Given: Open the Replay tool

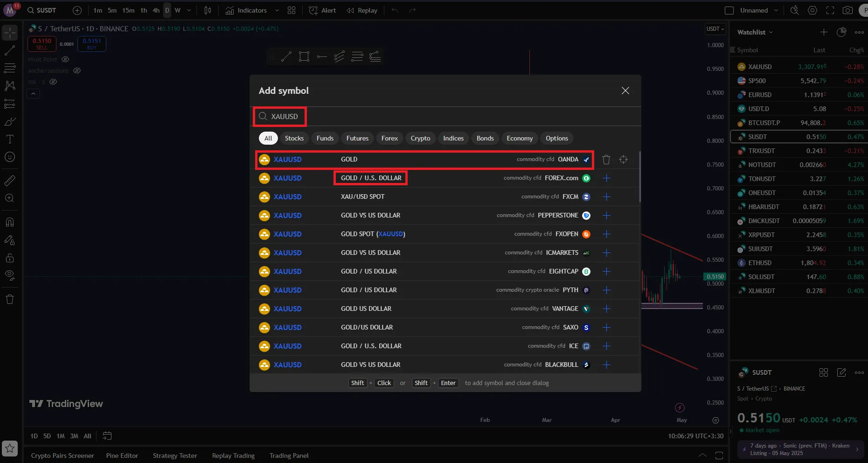Looking at the screenshot, I should [362, 10].
